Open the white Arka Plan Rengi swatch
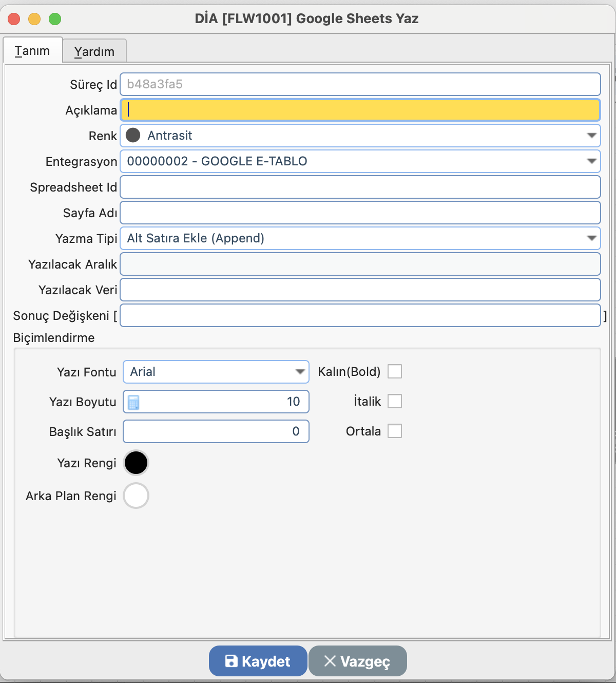The image size is (616, 683). click(x=136, y=496)
